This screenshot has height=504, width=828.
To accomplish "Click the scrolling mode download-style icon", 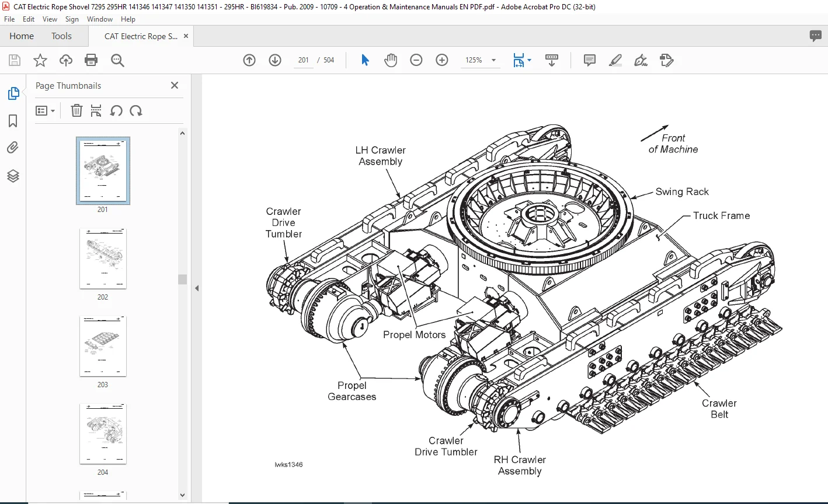I will point(552,60).
